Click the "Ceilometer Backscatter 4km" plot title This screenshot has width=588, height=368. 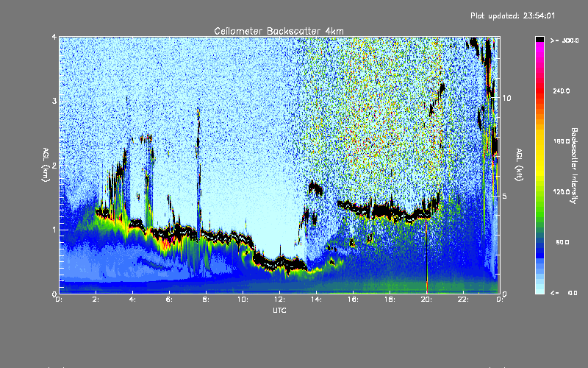point(279,31)
